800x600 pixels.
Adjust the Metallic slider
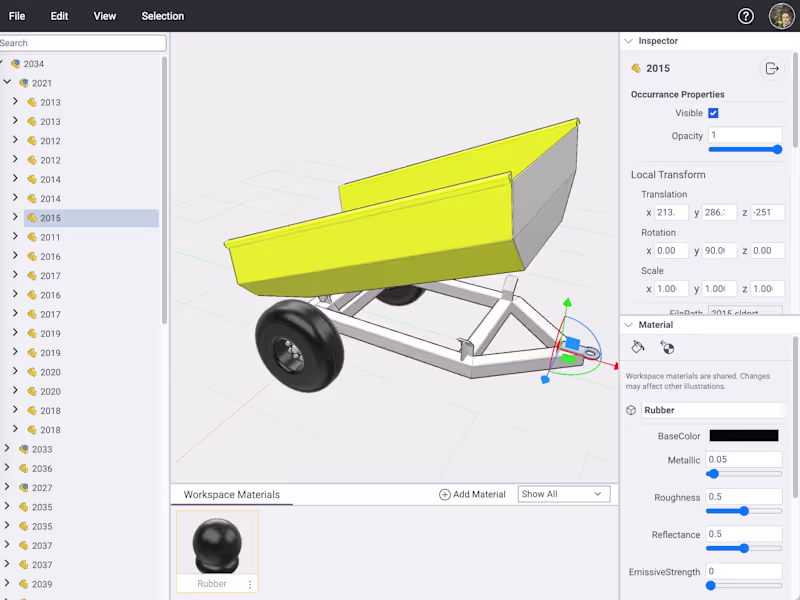point(744,474)
